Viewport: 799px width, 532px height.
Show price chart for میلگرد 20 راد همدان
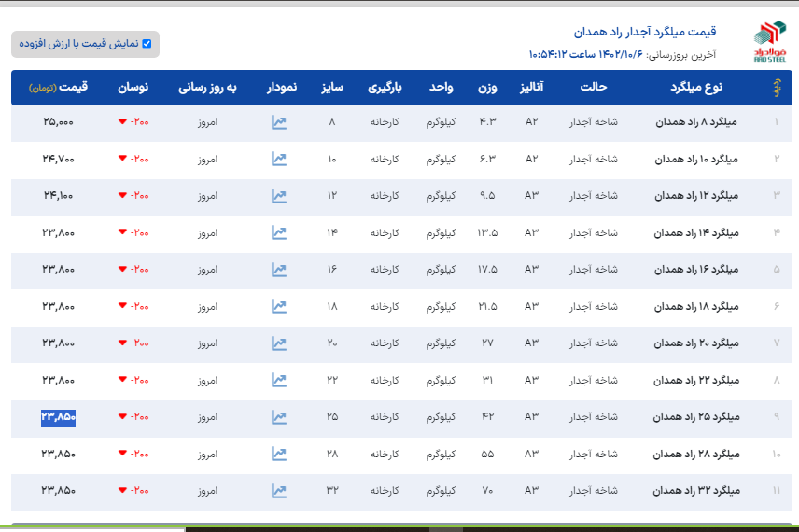279,343
